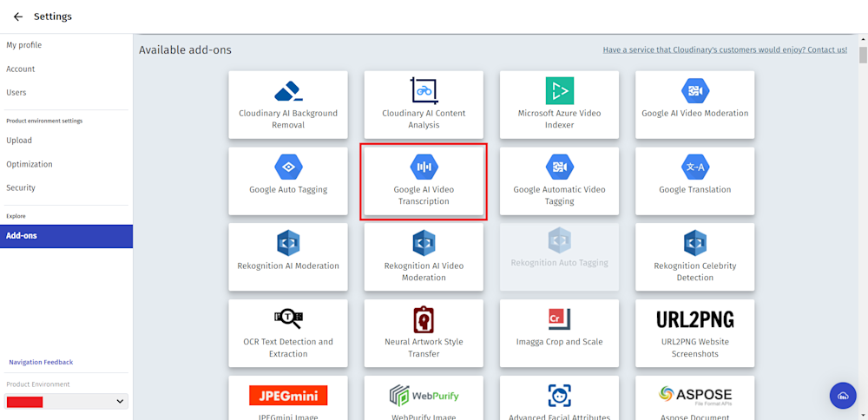The width and height of the screenshot is (868, 420).
Task: Click the back arrow beside Settings
Action: pyautogui.click(x=18, y=16)
